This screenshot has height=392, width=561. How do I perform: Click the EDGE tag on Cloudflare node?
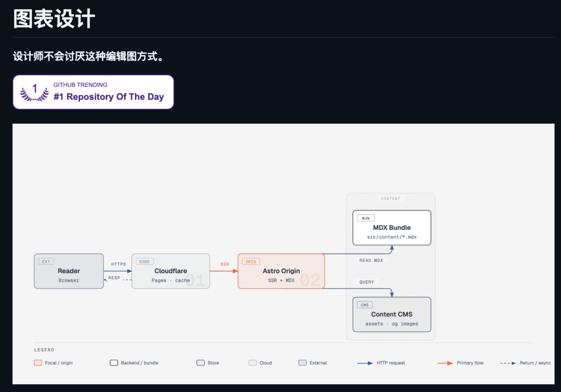click(x=144, y=262)
